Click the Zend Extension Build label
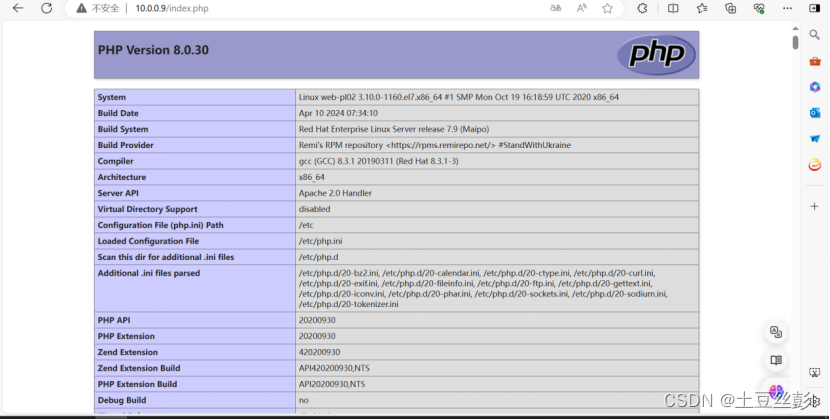 pyautogui.click(x=139, y=368)
